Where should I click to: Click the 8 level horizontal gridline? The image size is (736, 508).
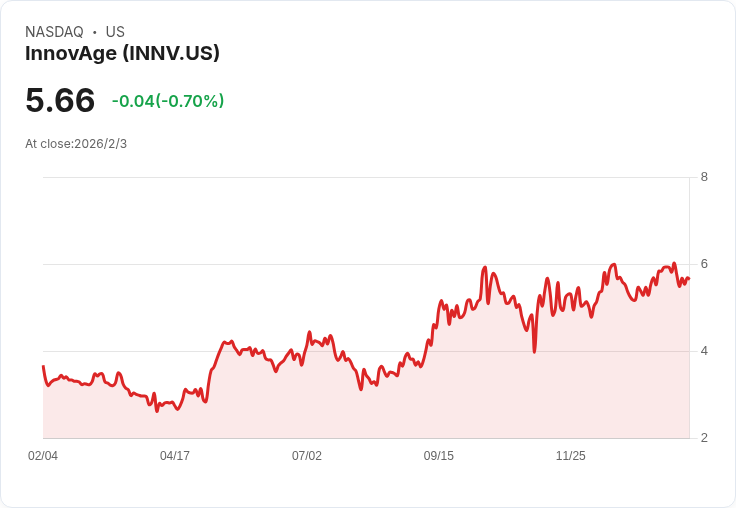pos(360,178)
